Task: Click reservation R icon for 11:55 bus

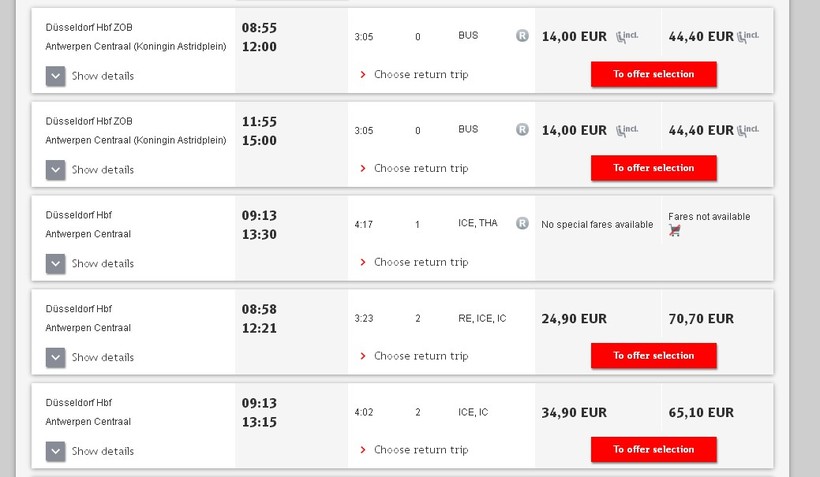Action: [x=522, y=130]
